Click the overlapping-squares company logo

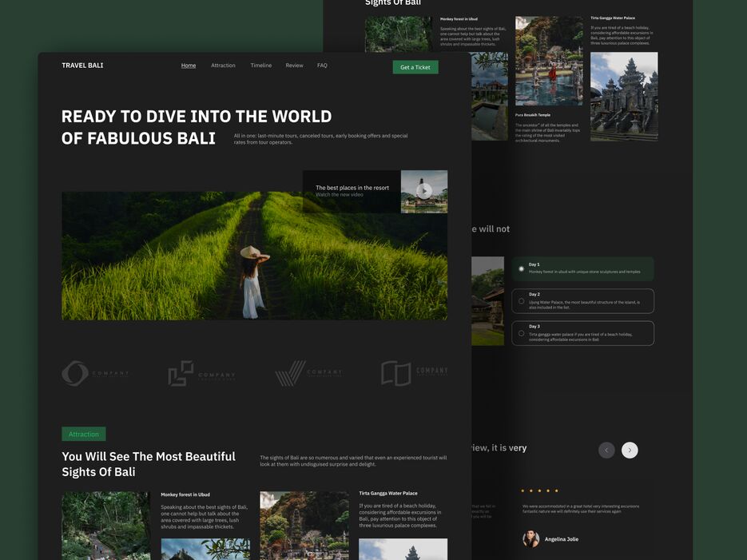[x=201, y=373]
